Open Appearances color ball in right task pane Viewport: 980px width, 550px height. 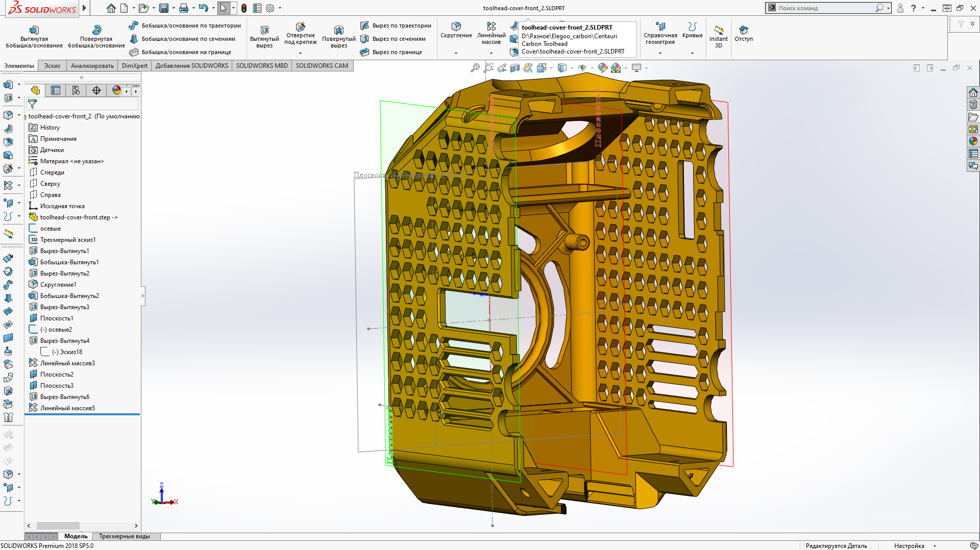pos(973,141)
